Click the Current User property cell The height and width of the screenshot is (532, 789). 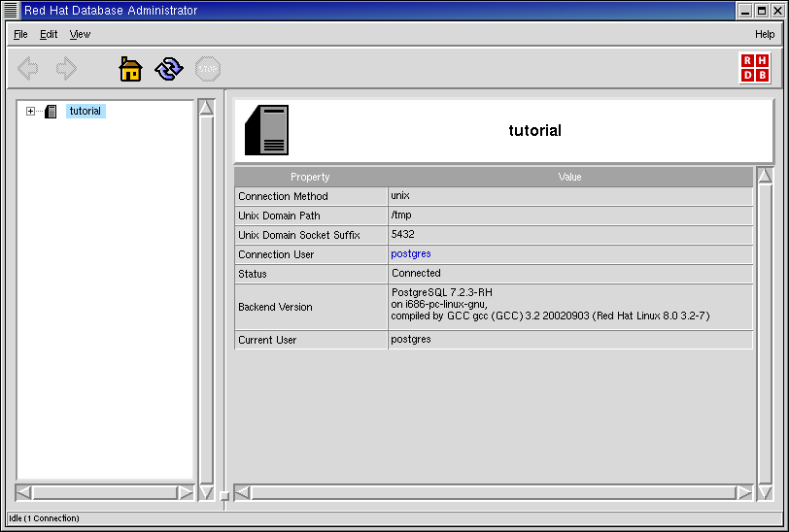311,340
